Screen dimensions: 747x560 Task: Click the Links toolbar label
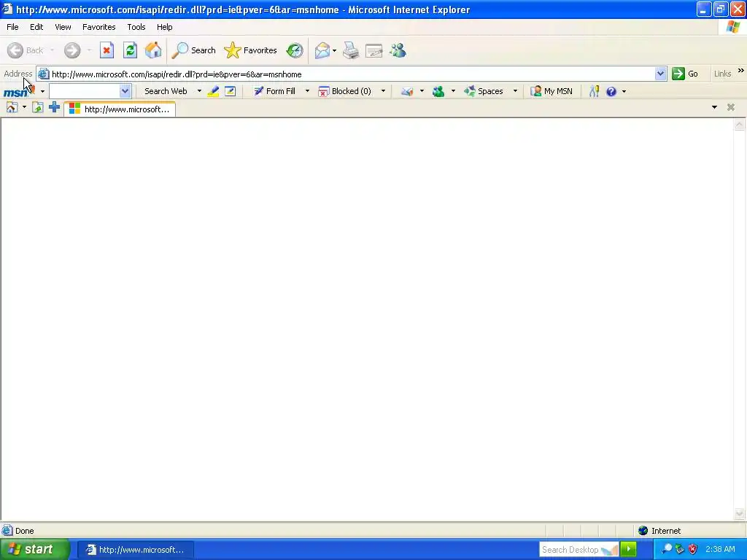point(722,74)
